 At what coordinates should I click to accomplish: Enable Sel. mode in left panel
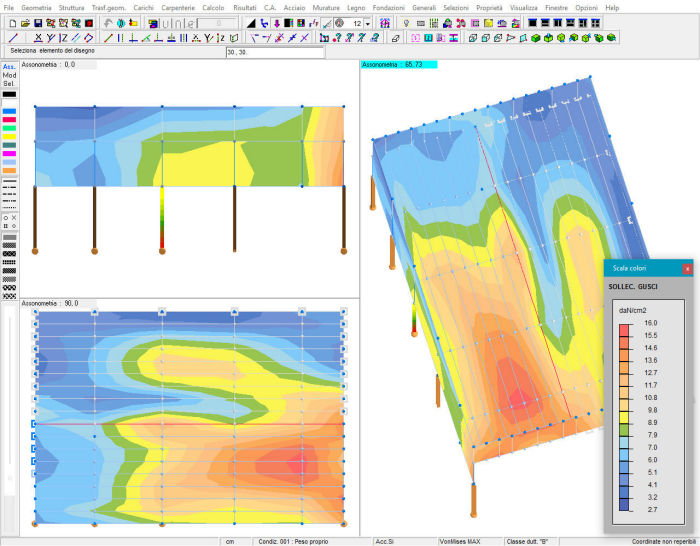click(9, 83)
